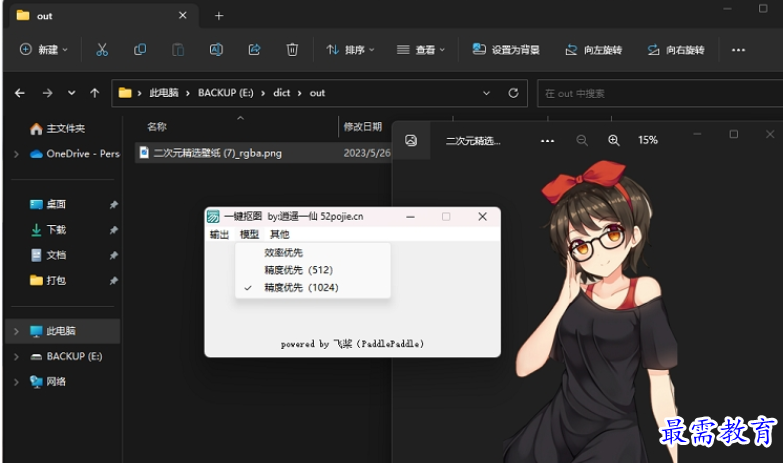Click the Delete trash icon in the toolbar

(292, 49)
